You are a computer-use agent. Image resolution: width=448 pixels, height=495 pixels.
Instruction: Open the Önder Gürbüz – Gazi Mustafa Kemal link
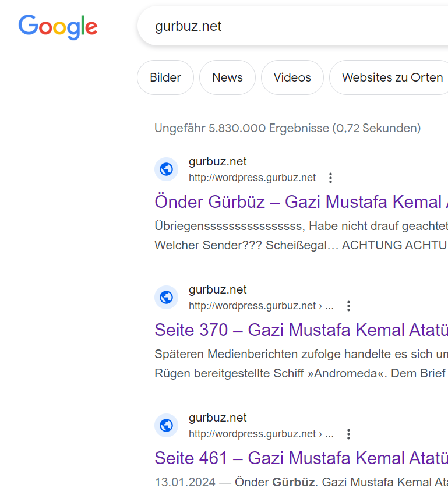[301, 201]
